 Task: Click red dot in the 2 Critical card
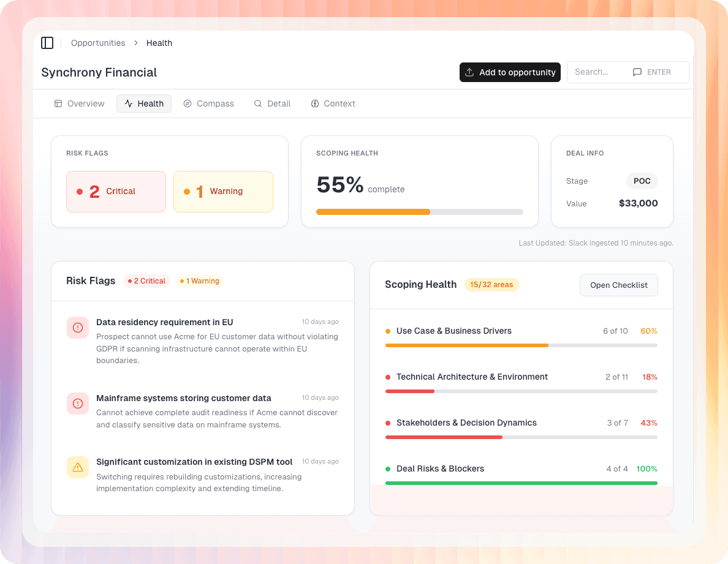coord(80,192)
